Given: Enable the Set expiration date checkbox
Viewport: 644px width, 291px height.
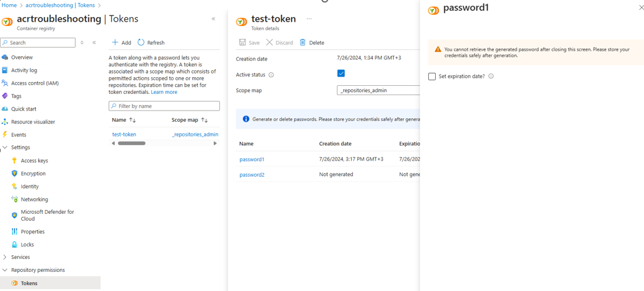Looking at the screenshot, I should click(432, 77).
